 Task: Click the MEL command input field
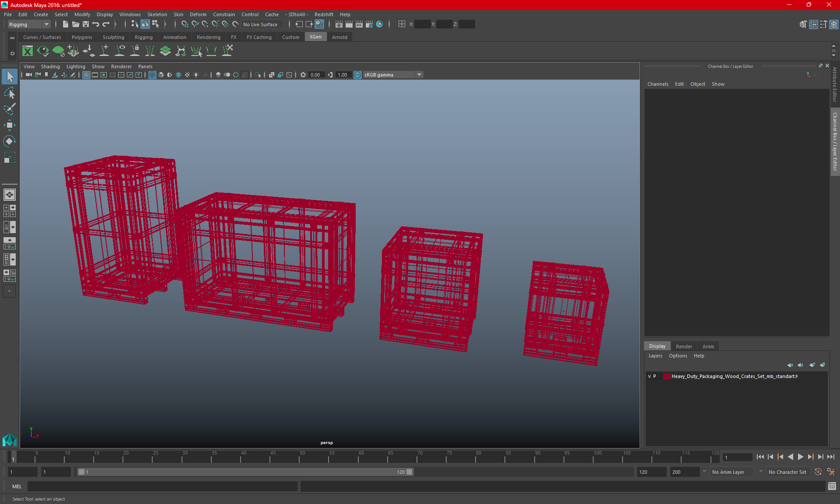(x=163, y=486)
